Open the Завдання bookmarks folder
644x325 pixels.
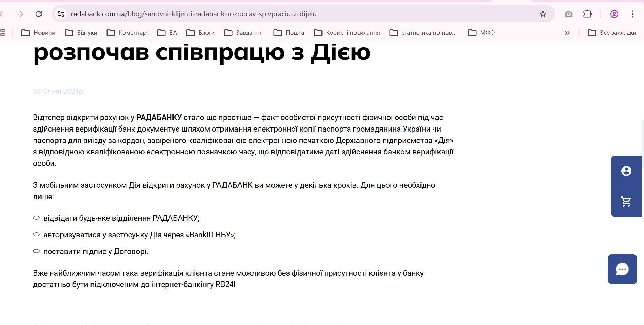coord(243,33)
